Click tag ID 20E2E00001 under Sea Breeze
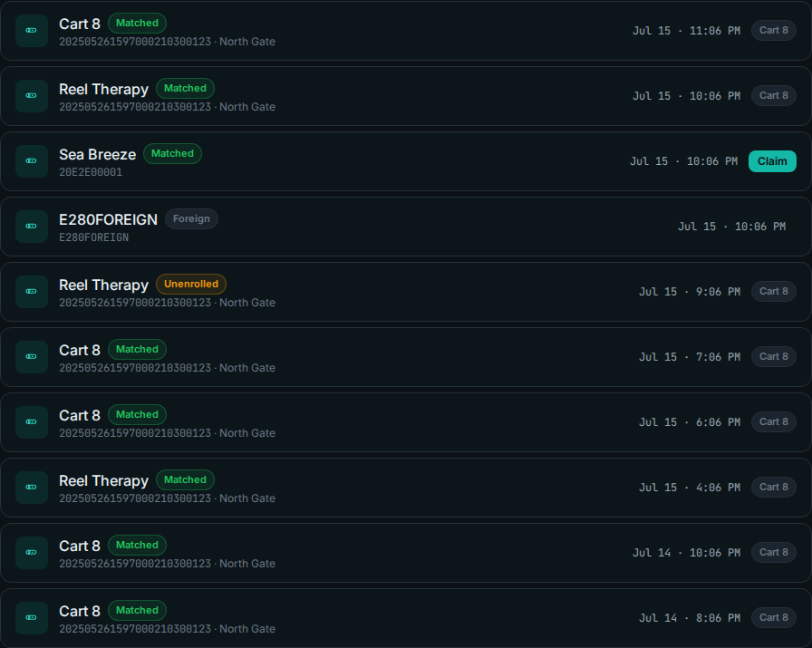Viewport: 812px width, 648px height. (91, 172)
